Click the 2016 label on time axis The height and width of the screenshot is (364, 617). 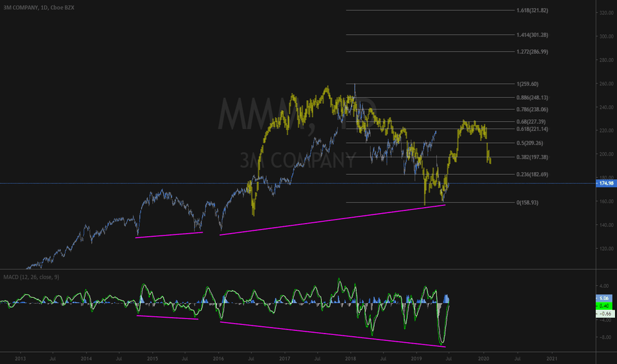coord(218,359)
